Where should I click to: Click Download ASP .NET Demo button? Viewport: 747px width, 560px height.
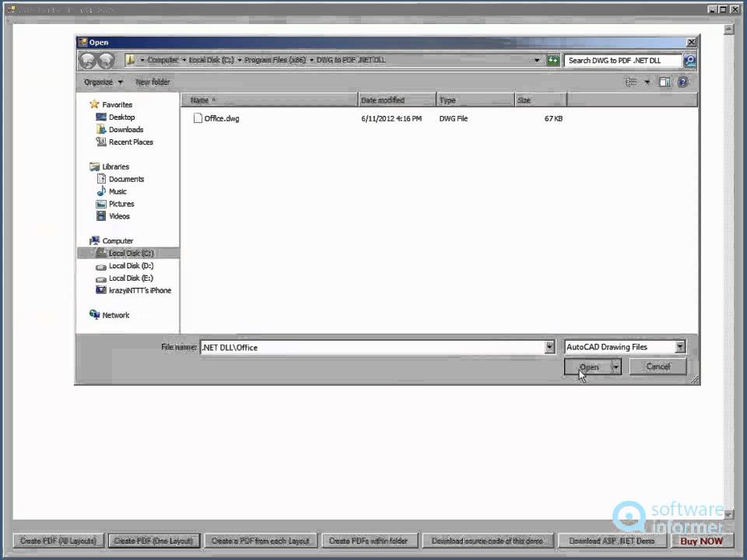tap(612, 541)
